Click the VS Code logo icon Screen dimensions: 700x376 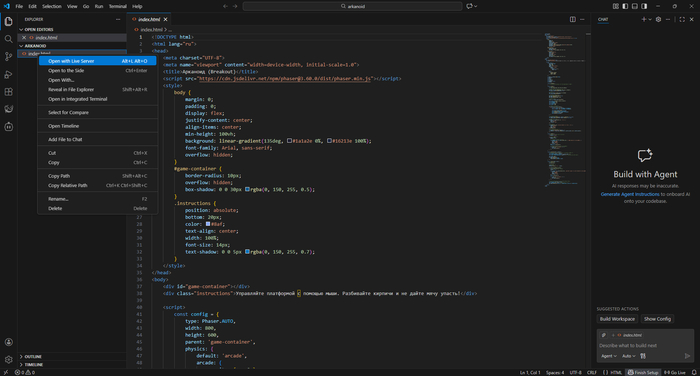coord(6,6)
